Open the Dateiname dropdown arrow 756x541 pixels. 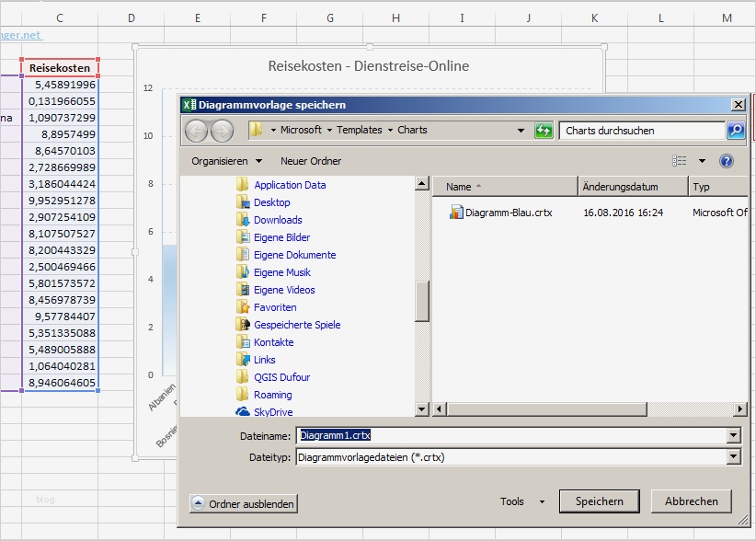tap(733, 436)
